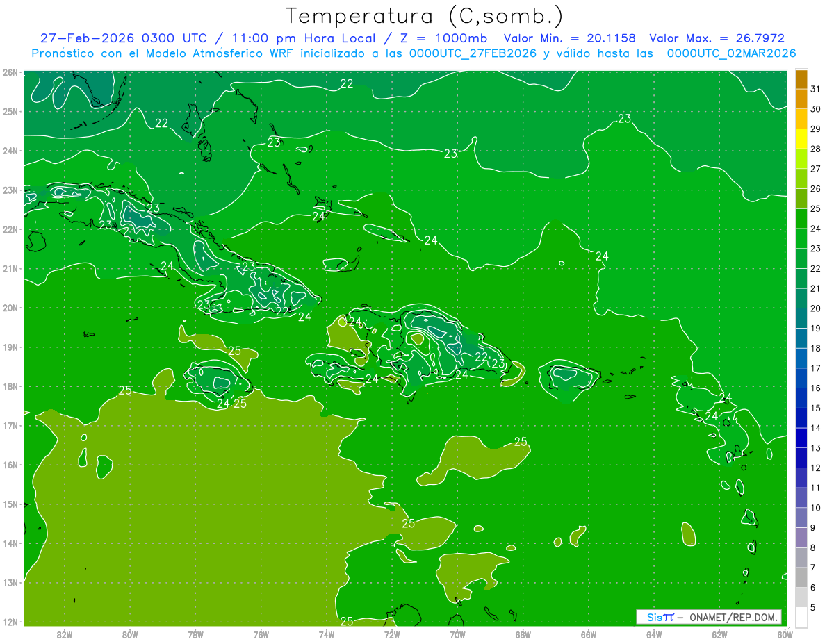Click the color scale label 15

(815, 408)
